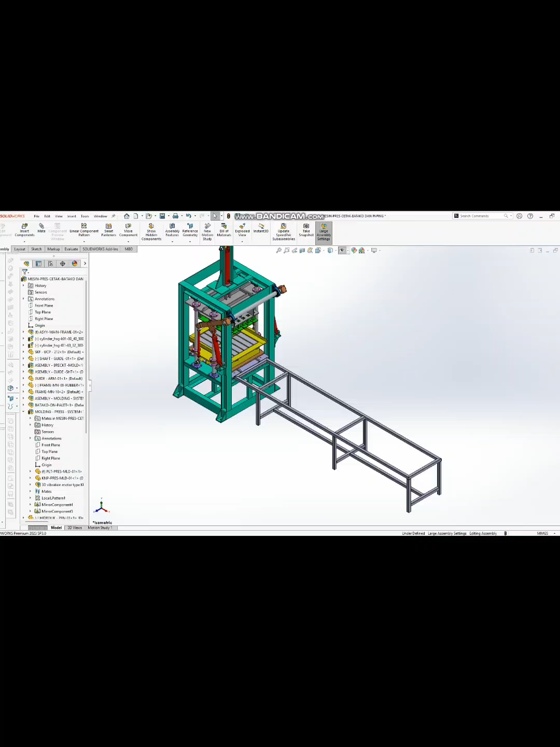Click the Print icon
Viewport: 560px width, 747px height.
click(x=175, y=216)
